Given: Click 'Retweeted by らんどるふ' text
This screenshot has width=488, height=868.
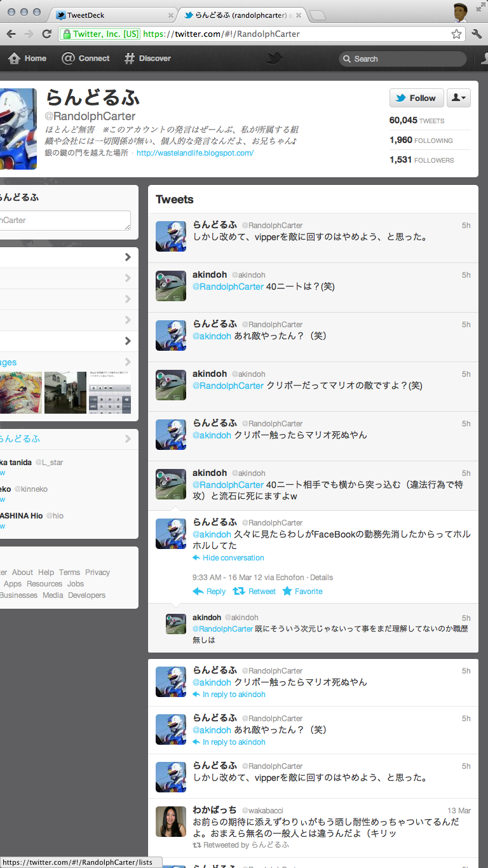Looking at the screenshot, I should (241, 845).
